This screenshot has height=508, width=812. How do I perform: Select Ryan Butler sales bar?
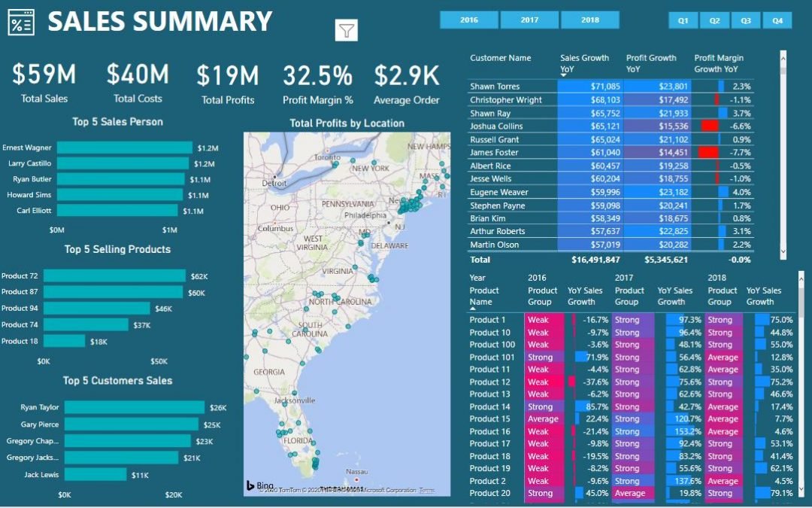click(120, 179)
